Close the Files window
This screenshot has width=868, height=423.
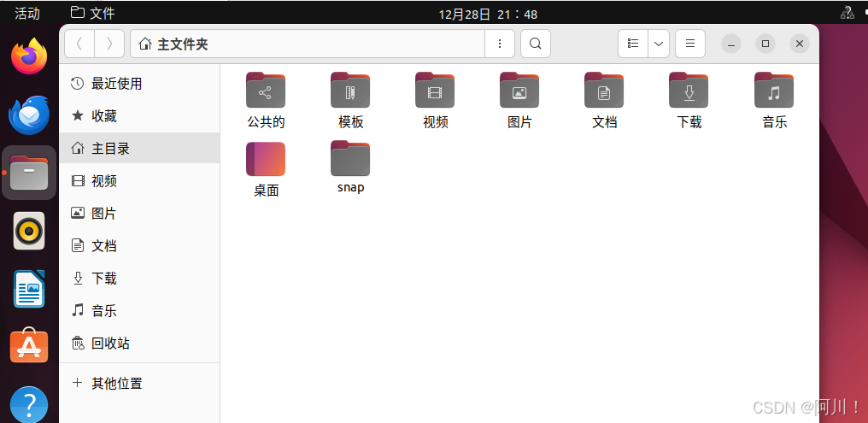800,44
